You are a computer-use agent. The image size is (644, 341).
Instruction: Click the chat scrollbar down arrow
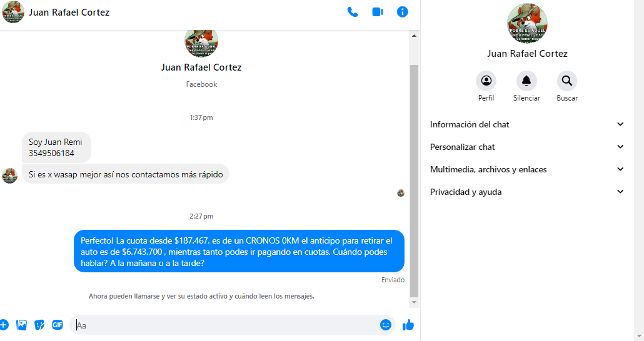[414, 302]
